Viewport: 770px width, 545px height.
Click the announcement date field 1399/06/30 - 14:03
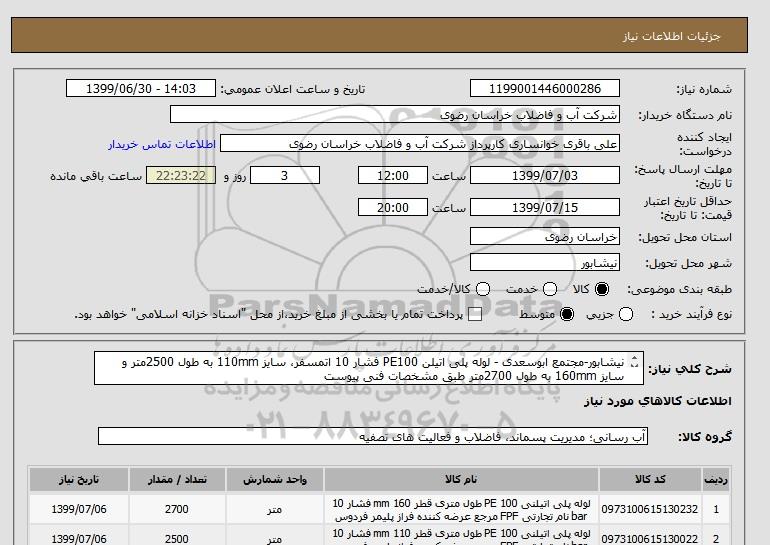[x=141, y=88]
